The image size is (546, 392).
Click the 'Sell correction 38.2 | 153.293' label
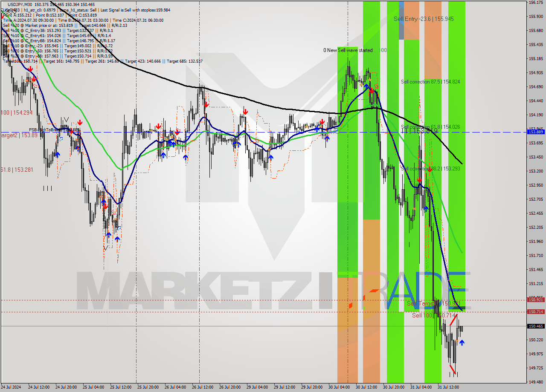pos(430,169)
